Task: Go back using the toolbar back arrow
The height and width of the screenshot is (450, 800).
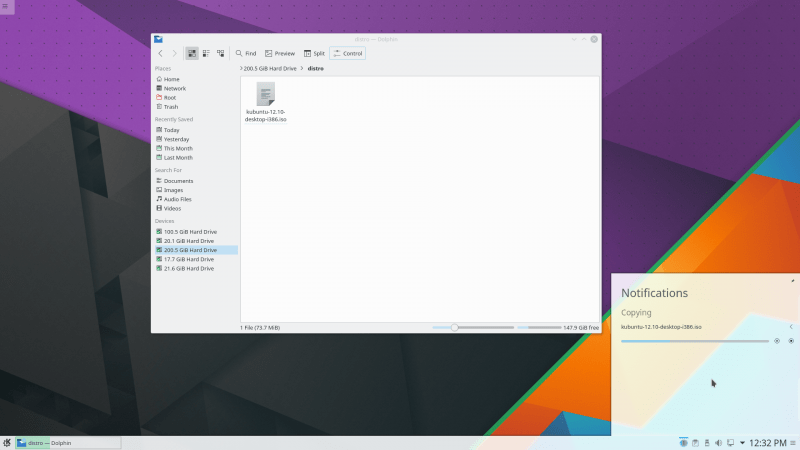Action: point(161,53)
